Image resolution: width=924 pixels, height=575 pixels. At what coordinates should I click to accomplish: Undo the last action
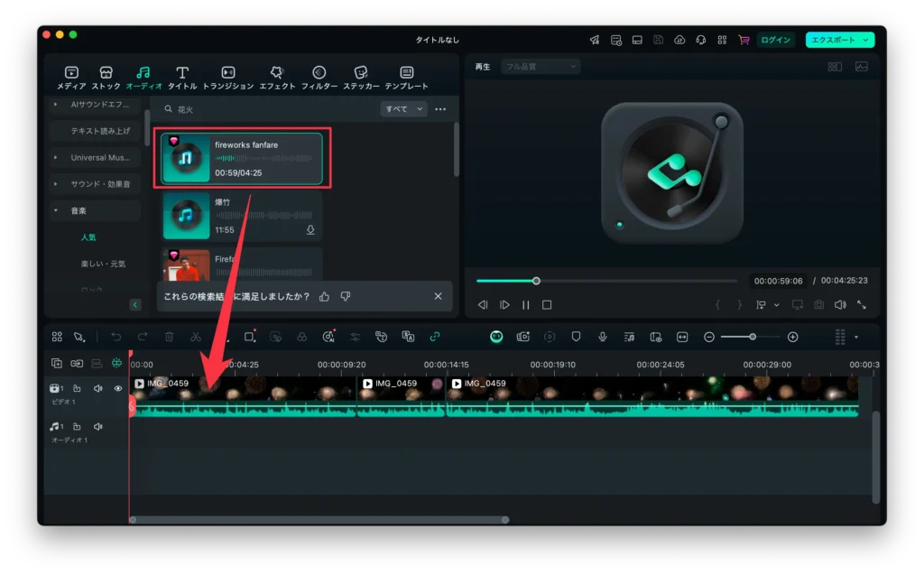[x=117, y=337]
